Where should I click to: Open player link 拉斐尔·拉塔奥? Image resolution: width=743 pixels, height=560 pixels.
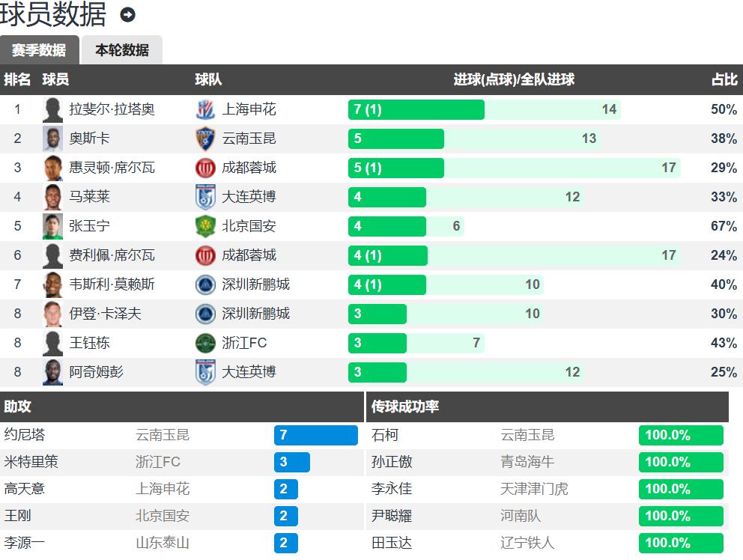pos(112,110)
